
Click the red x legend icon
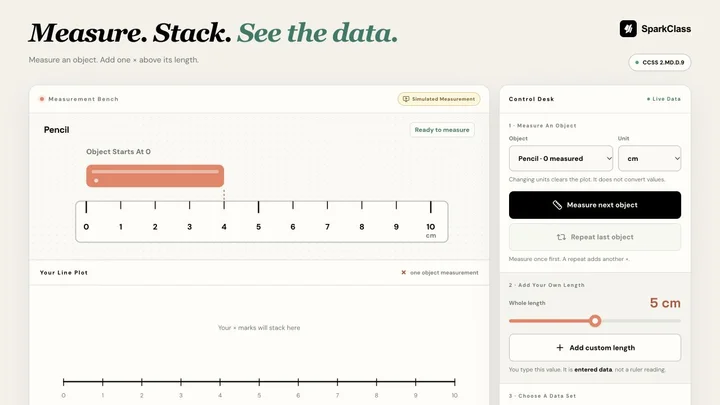coord(404,272)
